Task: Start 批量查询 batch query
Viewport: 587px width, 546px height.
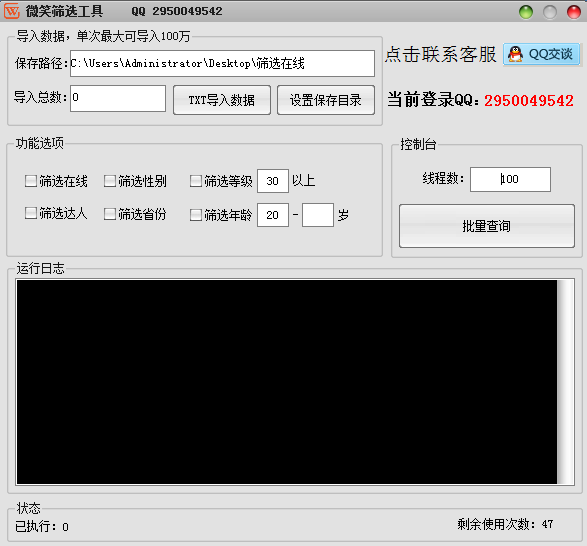Action: 487,226
